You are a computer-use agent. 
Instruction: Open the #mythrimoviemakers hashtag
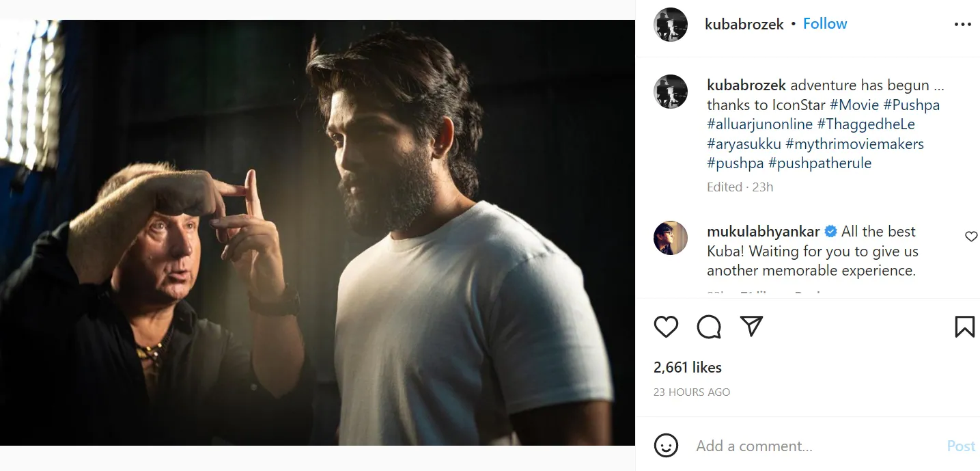pyautogui.click(x=854, y=144)
